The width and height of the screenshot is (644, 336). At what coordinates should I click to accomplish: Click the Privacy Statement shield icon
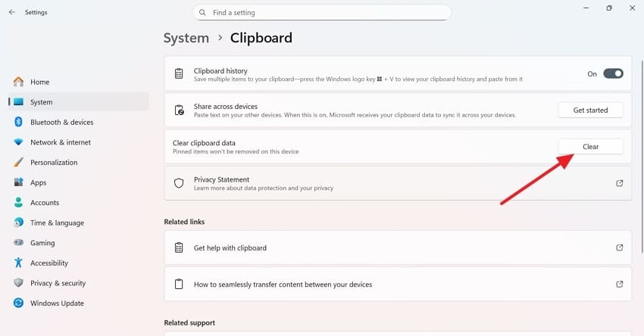(x=179, y=183)
